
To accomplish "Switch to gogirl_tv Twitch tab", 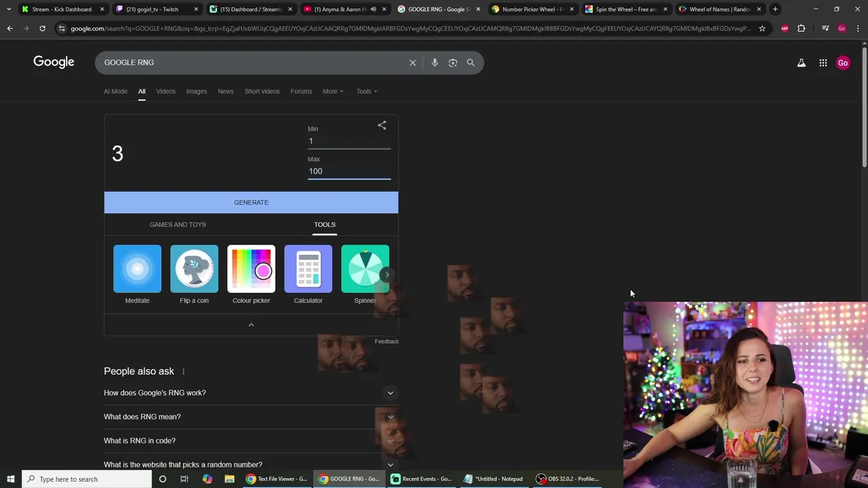I will [x=155, y=9].
